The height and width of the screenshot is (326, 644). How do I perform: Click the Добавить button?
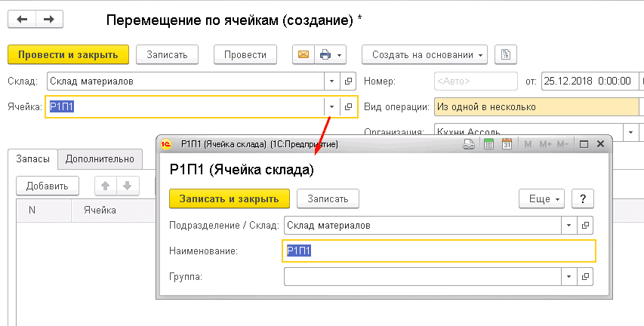click(48, 186)
